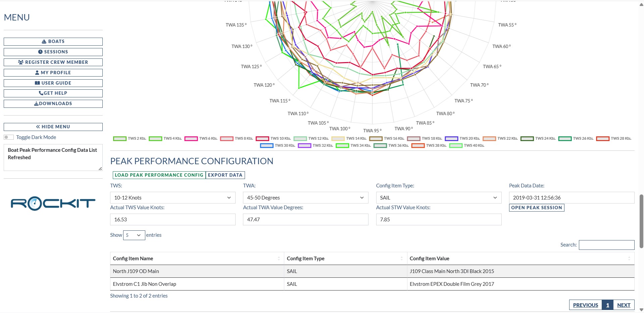Toggle TWS 2 Kts. legend series
The height and width of the screenshot is (313, 644).
(x=120, y=139)
